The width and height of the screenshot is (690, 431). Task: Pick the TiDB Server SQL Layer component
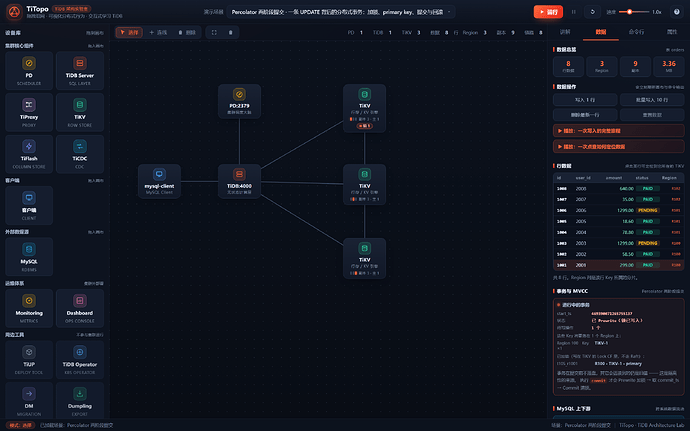pos(80,71)
